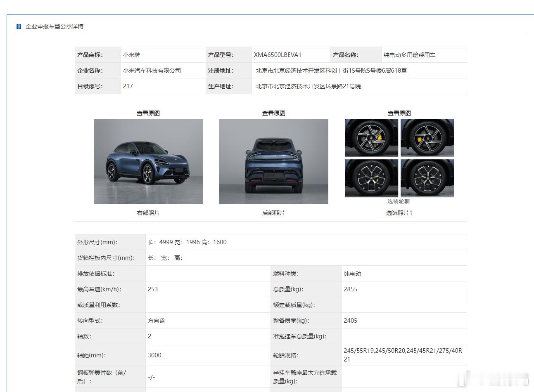Open 查看原图 link above the wheel options photo
The width and height of the screenshot is (534, 392).
click(x=399, y=113)
